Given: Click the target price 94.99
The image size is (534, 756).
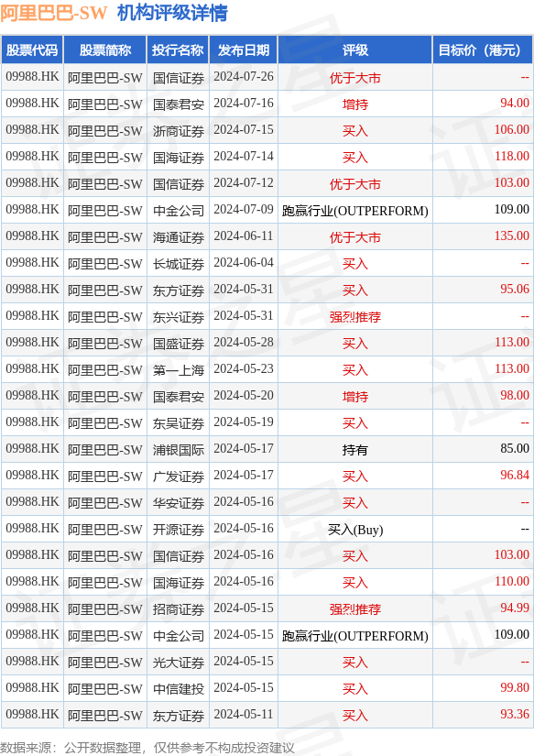Looking at the screenshot, I should [x=514, y=608].
